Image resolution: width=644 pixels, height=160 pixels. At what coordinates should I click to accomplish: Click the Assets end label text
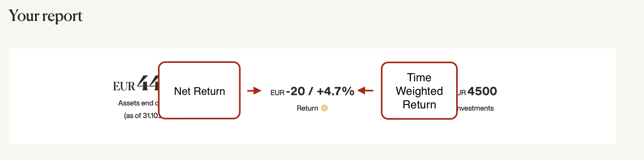click(138, 103)
